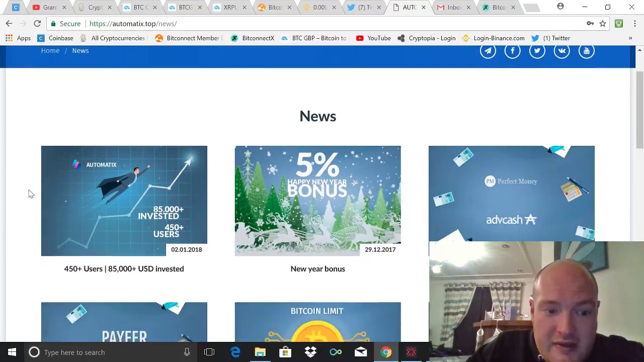The width and height of the screenshot is (644, 362).
Task: Open the Cryptopia - Login bookmark
Action: click(x=426, y=38)
